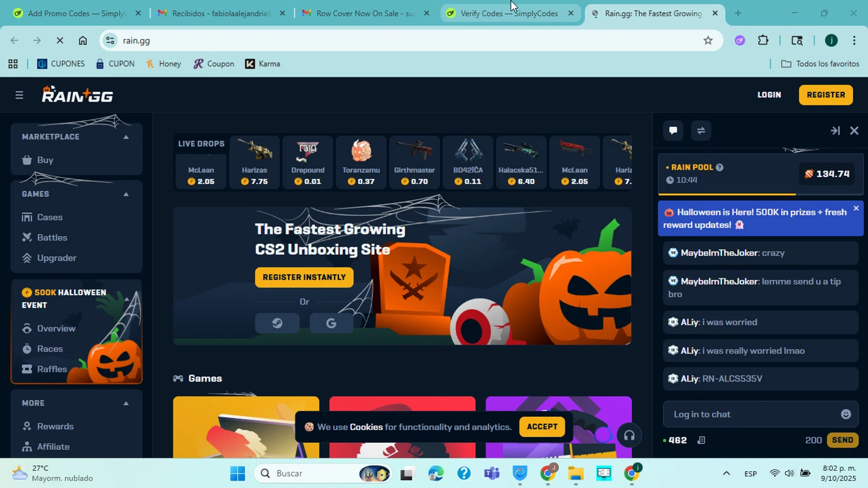
Task: Dismiss the Halloween announcement banner
Action: coord(856,208)
